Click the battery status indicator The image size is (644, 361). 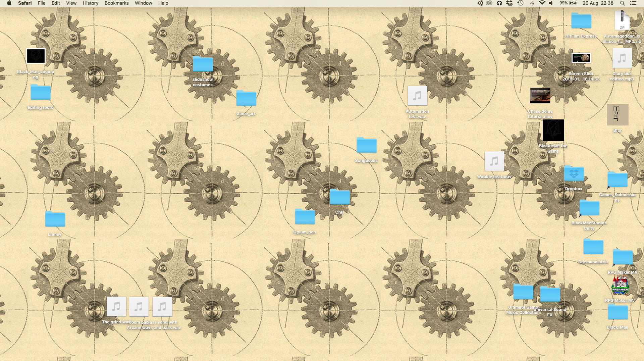pyautogui.click(x=568, y=3)
